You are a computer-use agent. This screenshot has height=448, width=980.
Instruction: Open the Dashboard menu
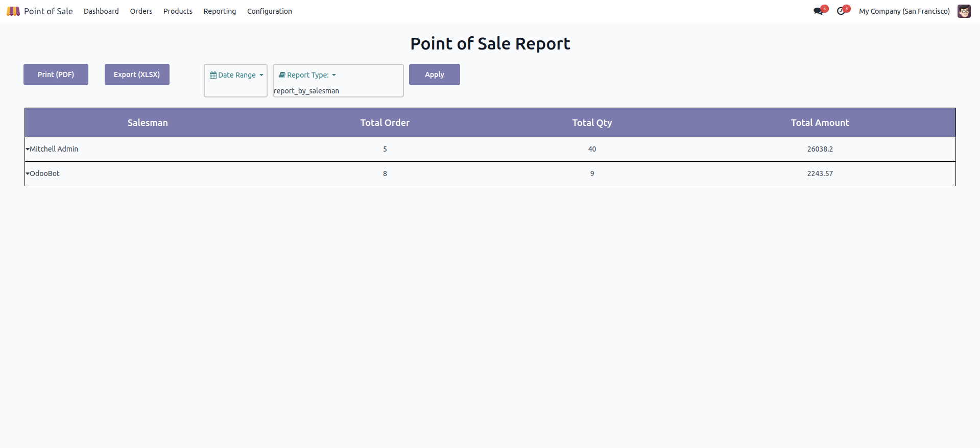[101, 11]
